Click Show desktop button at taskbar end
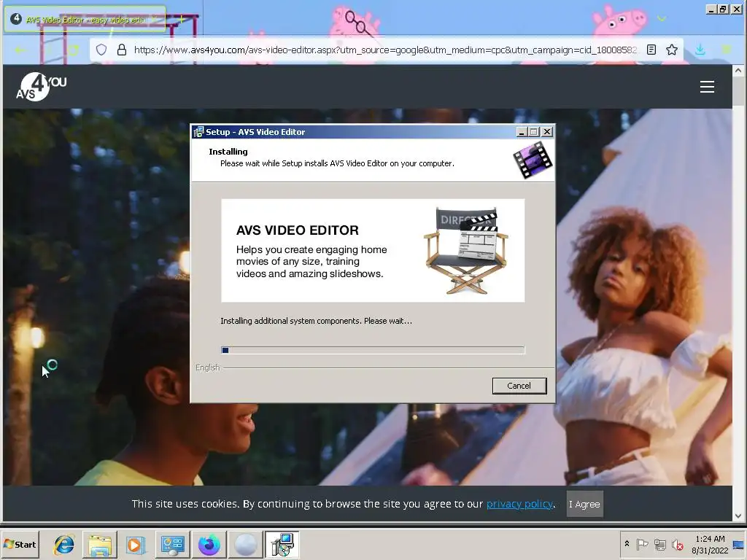 740,544
